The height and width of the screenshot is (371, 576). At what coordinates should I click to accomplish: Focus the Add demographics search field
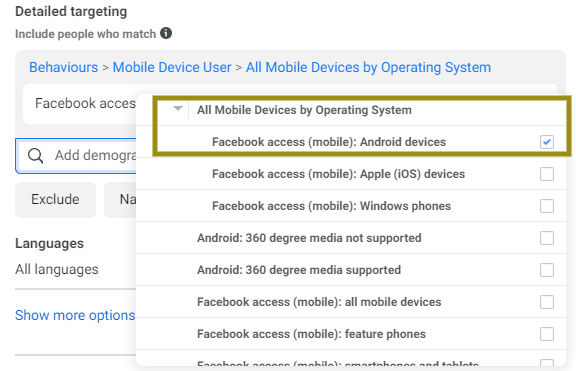point(76,156)
